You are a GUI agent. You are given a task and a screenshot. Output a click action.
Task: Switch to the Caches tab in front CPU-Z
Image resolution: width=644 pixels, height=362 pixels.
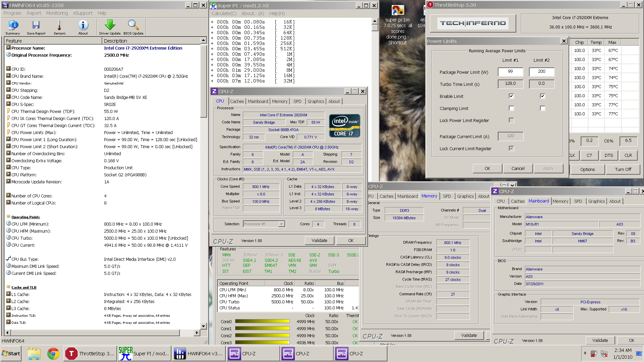pyautogui.click(x=237, y=101)
